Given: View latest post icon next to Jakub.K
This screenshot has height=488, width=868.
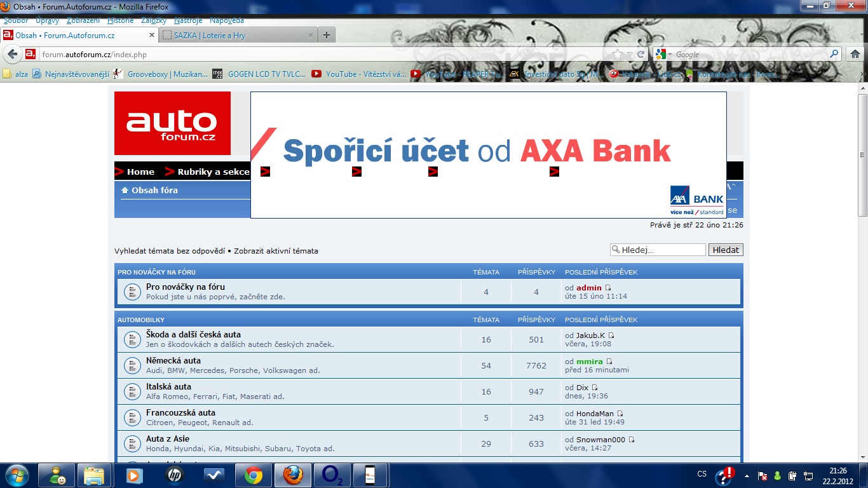Looking at the screenshot, I should click(x=611, y=335).
